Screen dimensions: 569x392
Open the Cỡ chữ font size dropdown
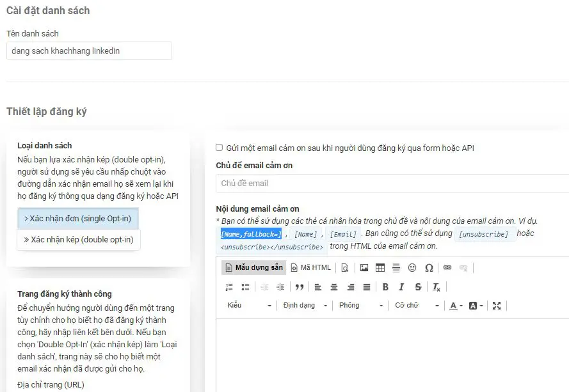click(415, 306)
